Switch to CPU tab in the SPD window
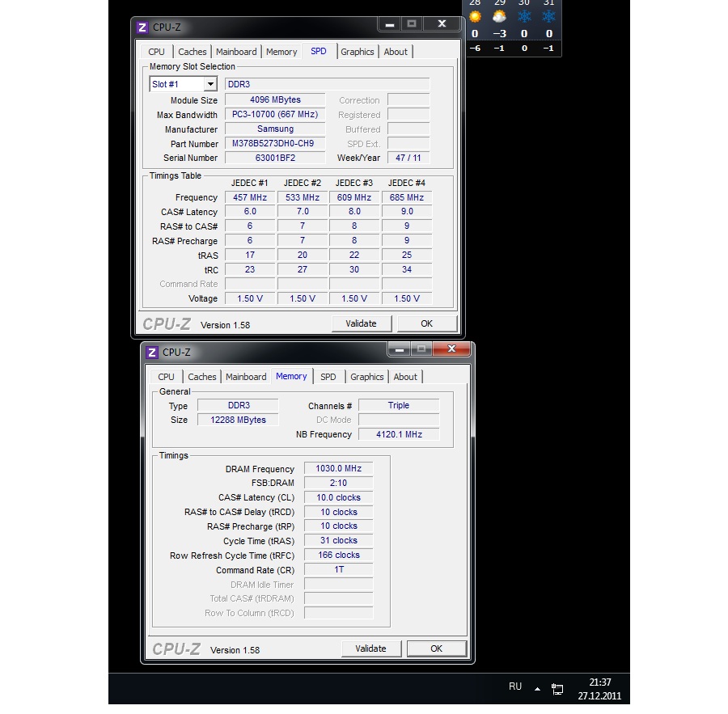Viewport: 728px width, 714px height. point(156,52)
